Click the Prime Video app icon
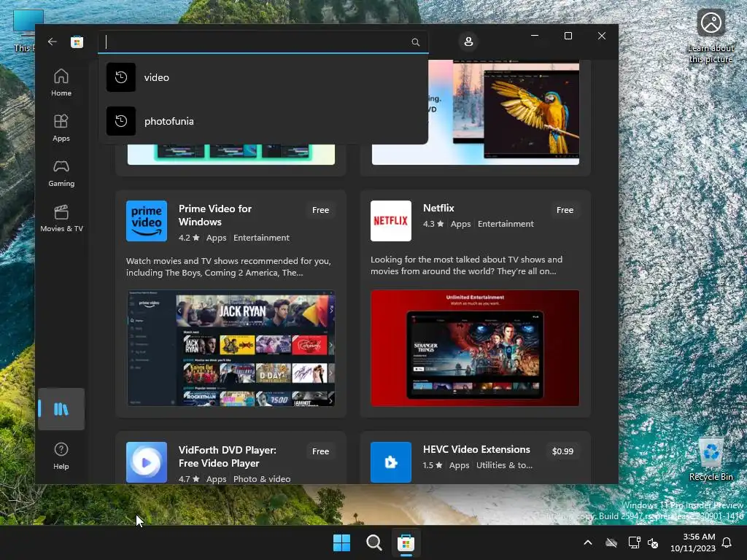The width and height of the screenshot is (747, 560). click(x=147, y=221)
